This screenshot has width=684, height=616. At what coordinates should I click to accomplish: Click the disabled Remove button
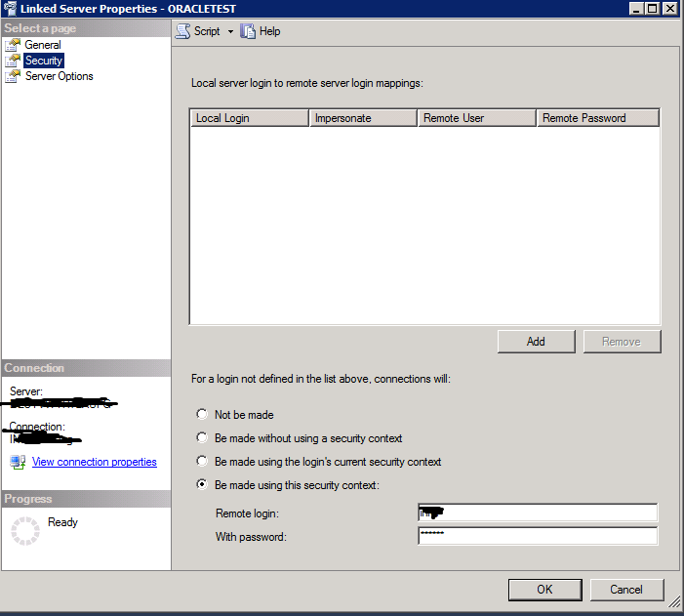click(x=623, y=342)
